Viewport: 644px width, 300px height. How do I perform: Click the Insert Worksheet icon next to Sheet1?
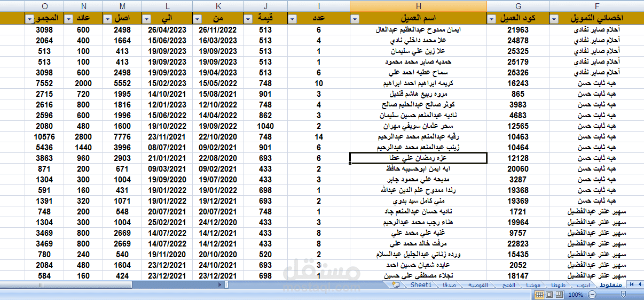[x=396, y=285]
